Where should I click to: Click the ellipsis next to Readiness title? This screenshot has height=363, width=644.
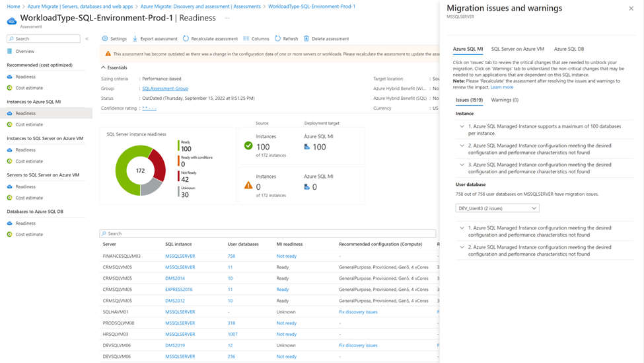227,18
